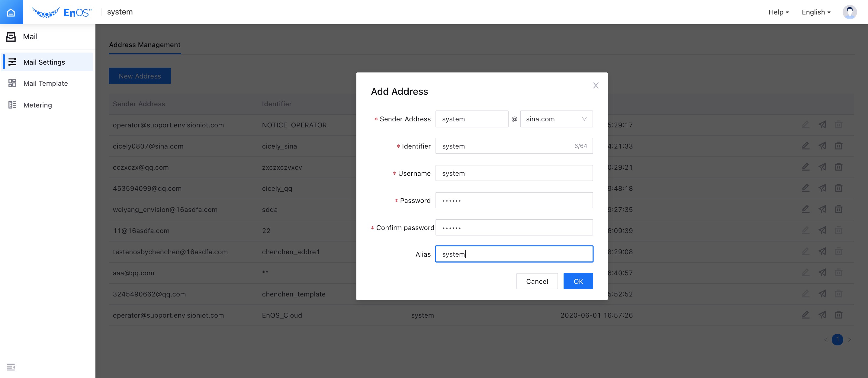Image resolution: width=868 pixels, height=378 pixels.
Task: Click the Alias input field
Action: pyautogui.click(x=514, y=254)
